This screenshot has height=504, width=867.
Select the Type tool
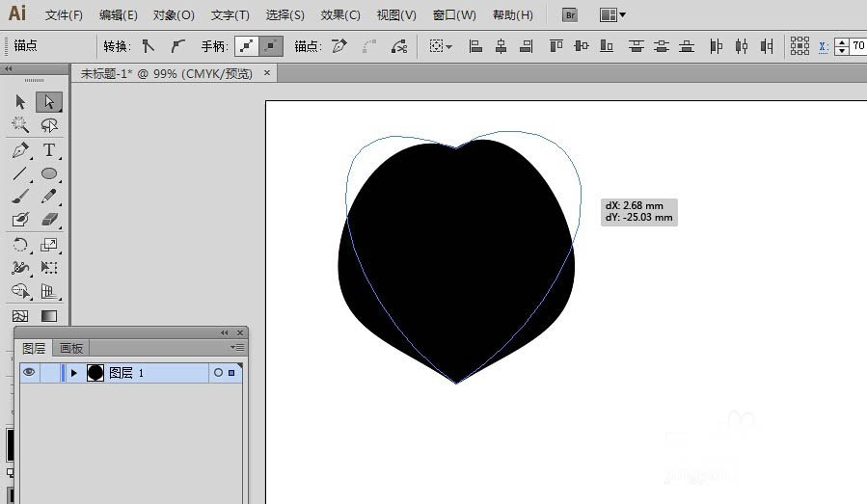coord(49,150)
